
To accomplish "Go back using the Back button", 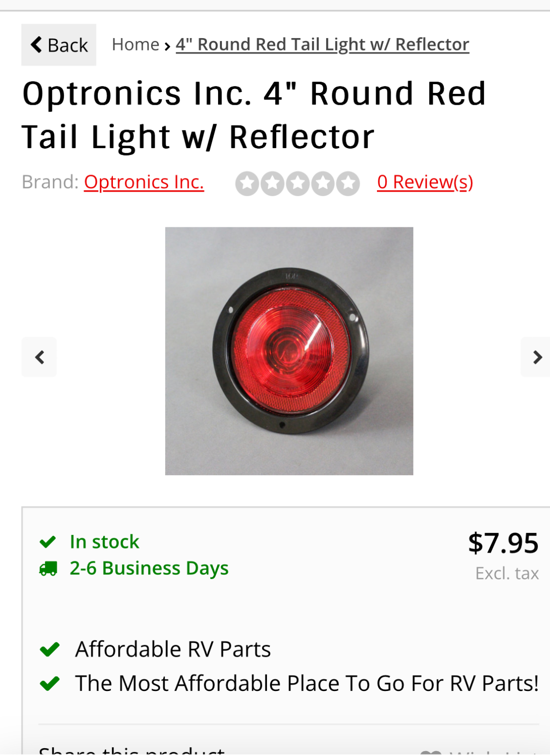I will [x=59, y=45].
